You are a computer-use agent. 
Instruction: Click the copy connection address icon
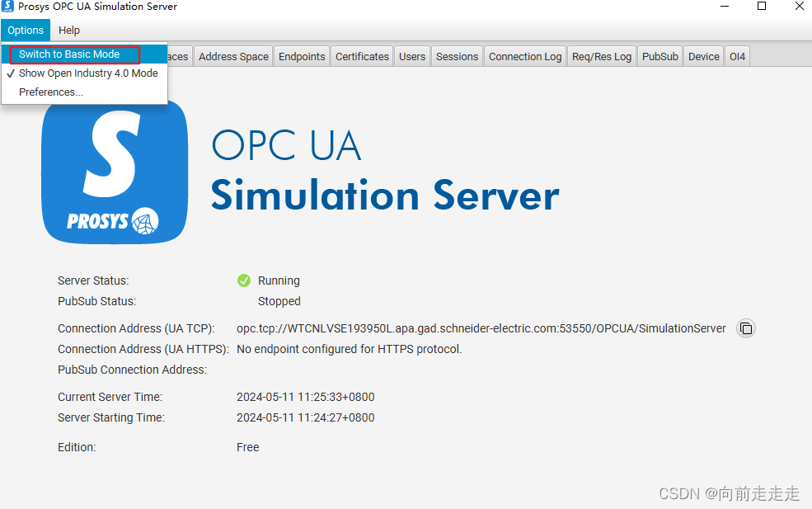pos(746,328)
